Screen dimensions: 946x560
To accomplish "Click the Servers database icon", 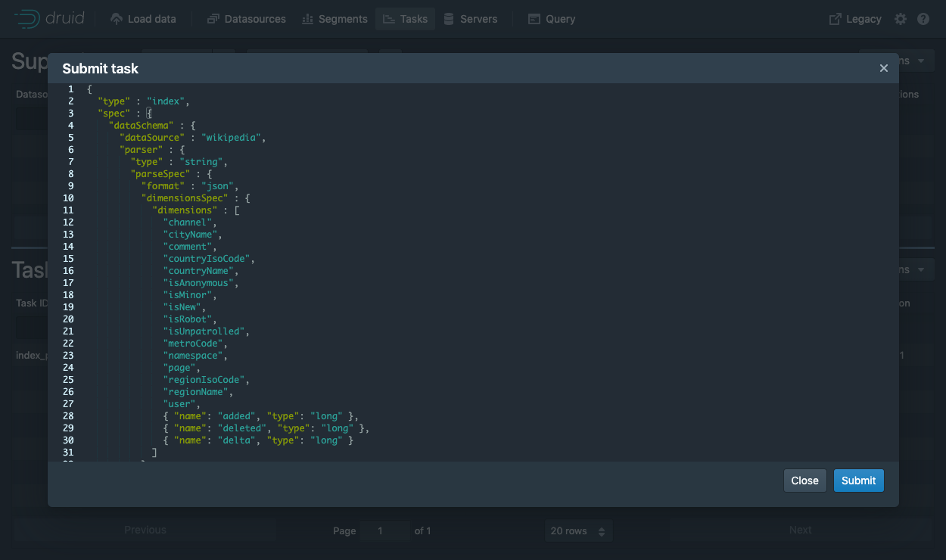I will click(x=449, y=19).
